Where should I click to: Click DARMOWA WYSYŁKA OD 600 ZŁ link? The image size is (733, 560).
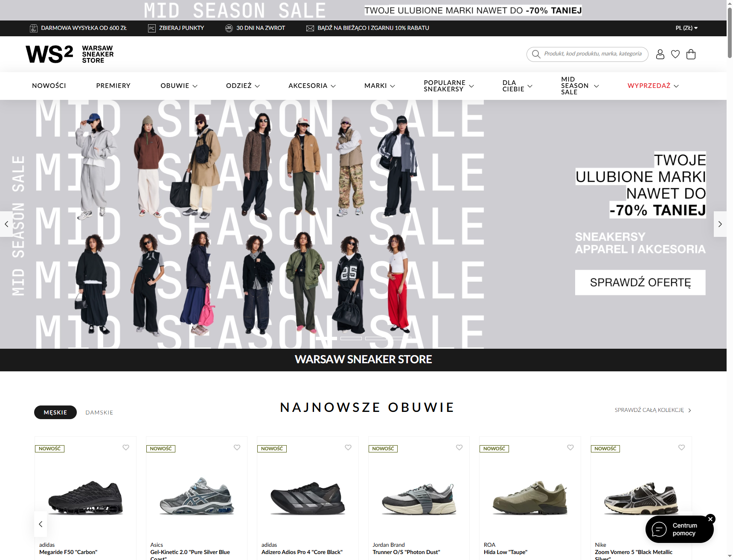tap(84, 28)
